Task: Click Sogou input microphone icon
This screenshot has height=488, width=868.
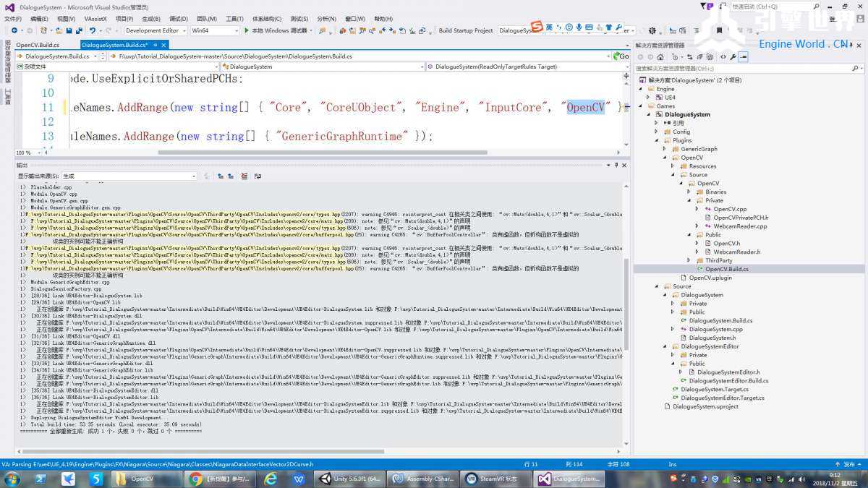Action: tap(579, 27)
